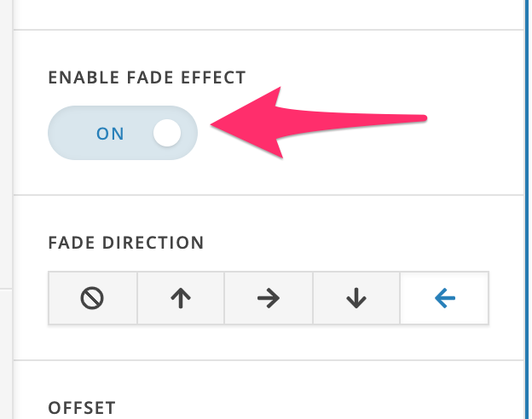Image resolution: width=532 pixels, height=419 pixels.
Task: Select the no-fade (none) direction icon
Action: click(x=93, y=298)
